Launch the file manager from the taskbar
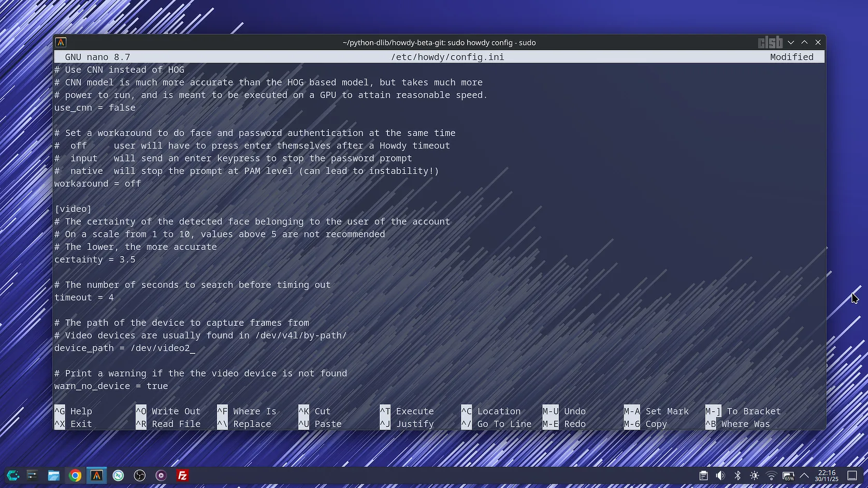Image resolution: width=868 pixels, height=488 pixels. 53,476
